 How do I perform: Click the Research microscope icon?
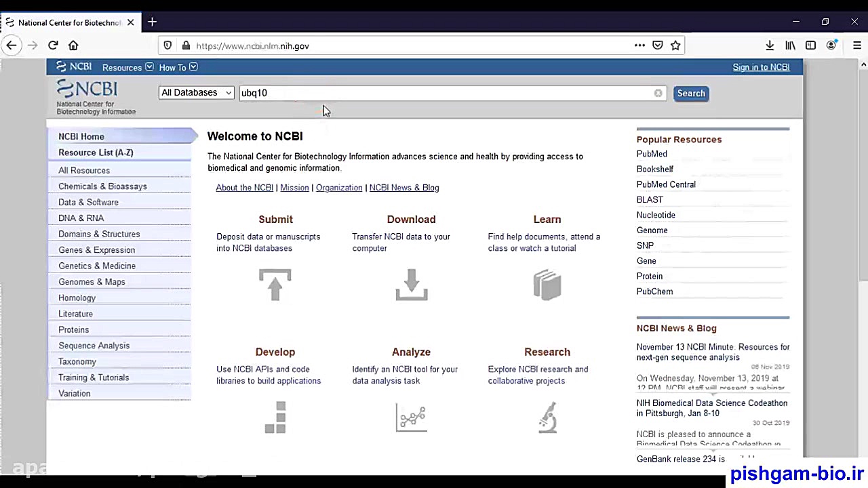(547, 417)
